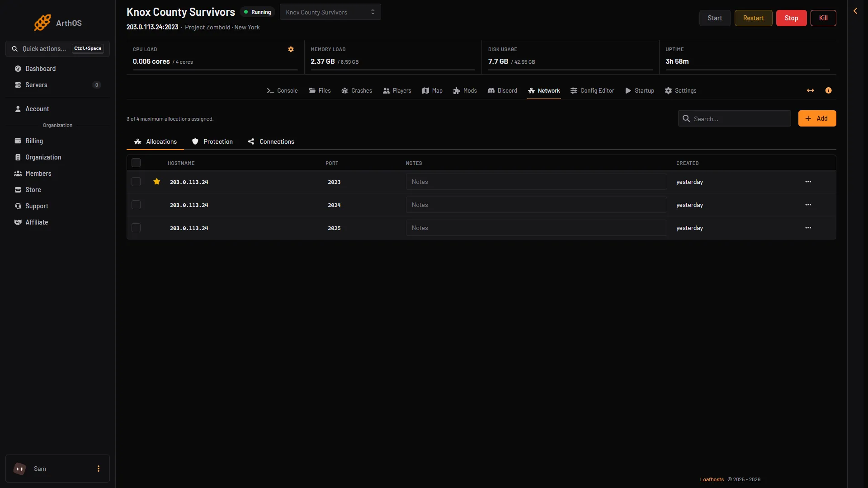Follow the Loafhosts footer link

(x=712, y=479)
